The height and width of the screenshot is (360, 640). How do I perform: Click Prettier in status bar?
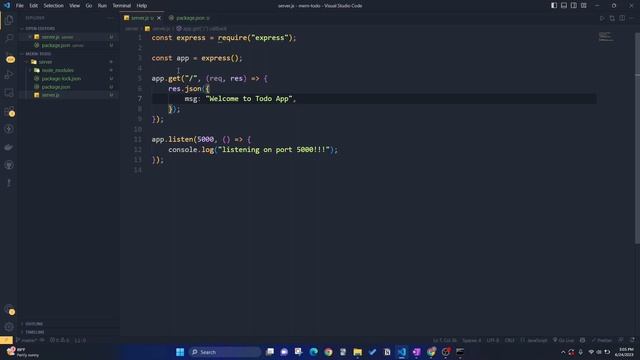pos(602,340)
